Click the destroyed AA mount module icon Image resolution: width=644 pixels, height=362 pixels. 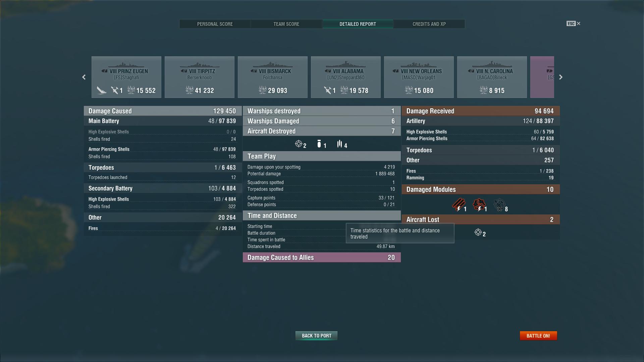click(x=499, y=204)
